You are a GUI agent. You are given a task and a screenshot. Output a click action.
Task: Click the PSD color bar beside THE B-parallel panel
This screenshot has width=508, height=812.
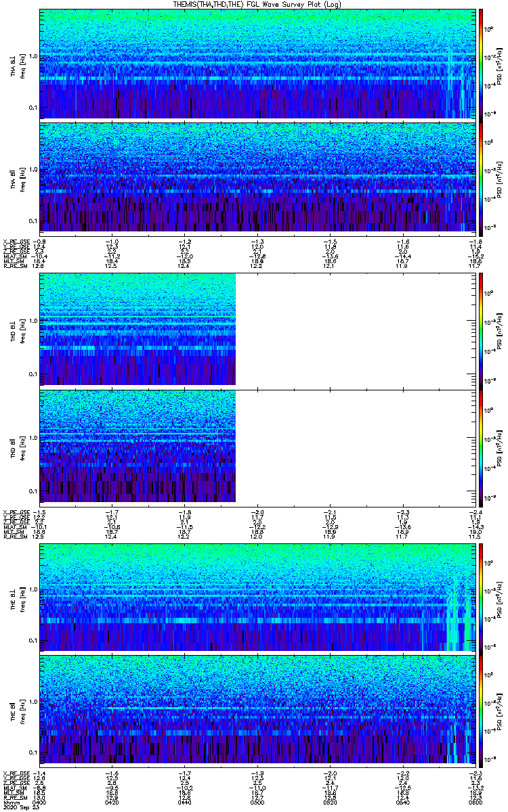481,710
